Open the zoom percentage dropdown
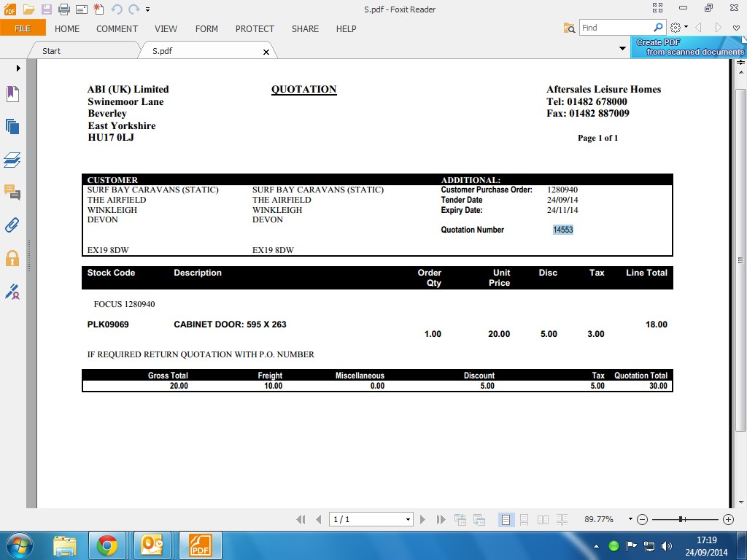Viewport: 747px width, 560px height. 630,519
